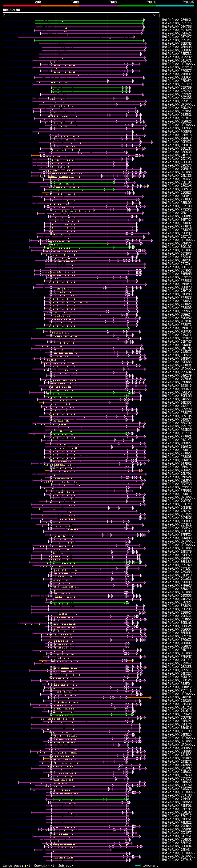The height and width of the screenshot is (868, 197).
Task: Select the UniRef100_Q1HH32 label
Action: [x=177, y=74]
